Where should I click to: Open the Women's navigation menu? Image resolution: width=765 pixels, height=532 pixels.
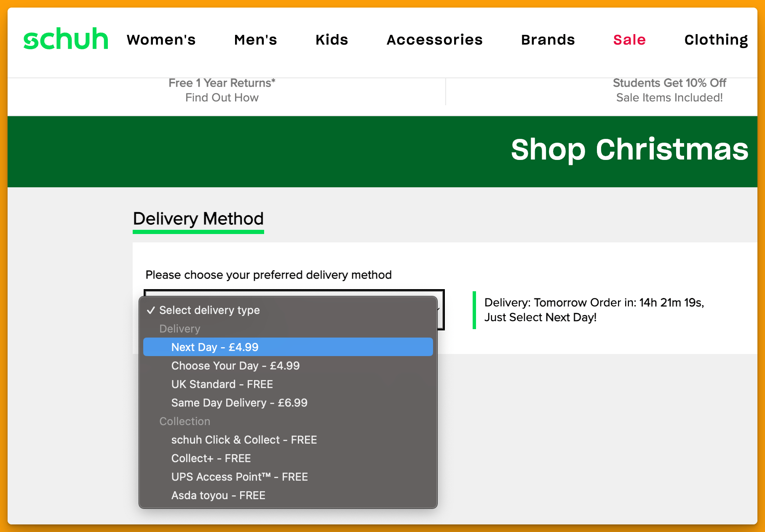[x=161, y=40]
